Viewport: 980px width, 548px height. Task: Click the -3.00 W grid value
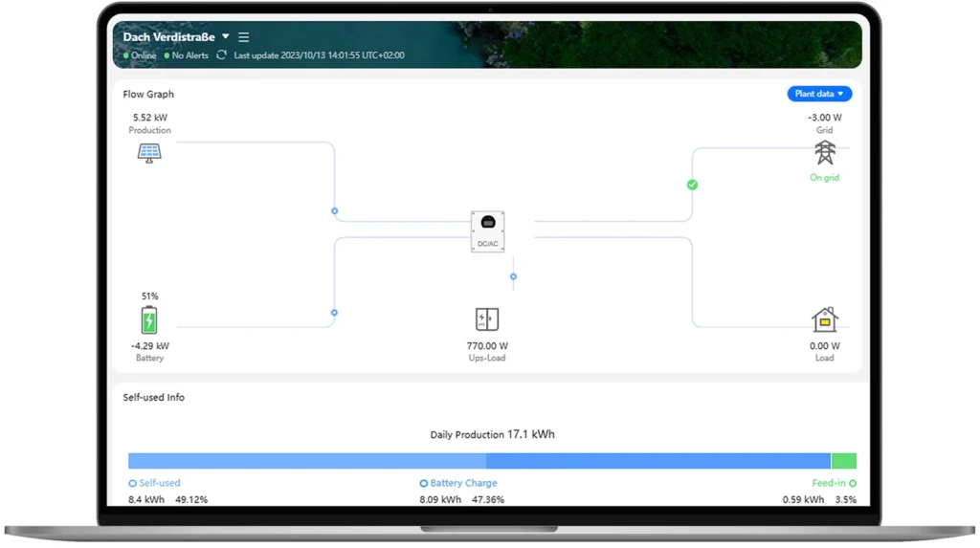click(x=824, y=118)
